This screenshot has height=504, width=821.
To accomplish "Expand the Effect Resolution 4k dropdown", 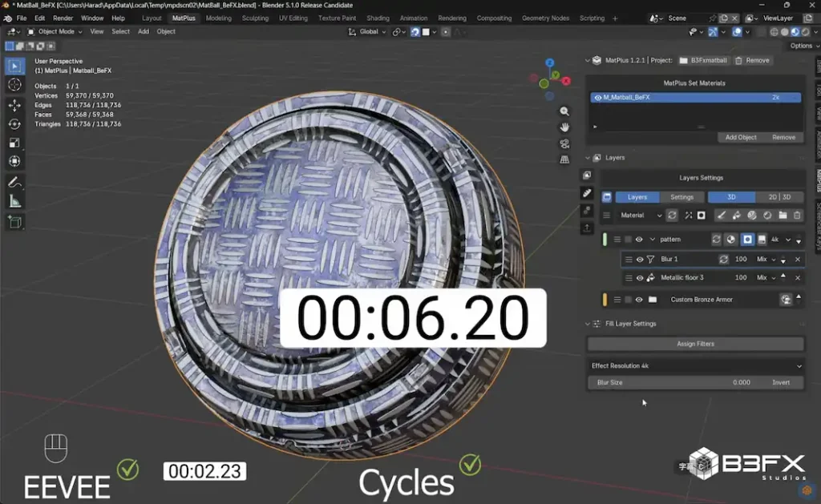I will [695, 366].
